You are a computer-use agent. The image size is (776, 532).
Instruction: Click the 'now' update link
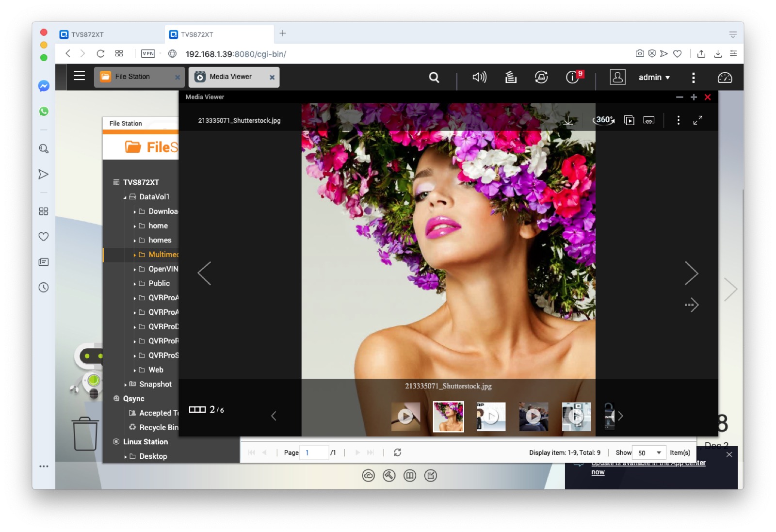pyautogui.click(x=598, y=472)
